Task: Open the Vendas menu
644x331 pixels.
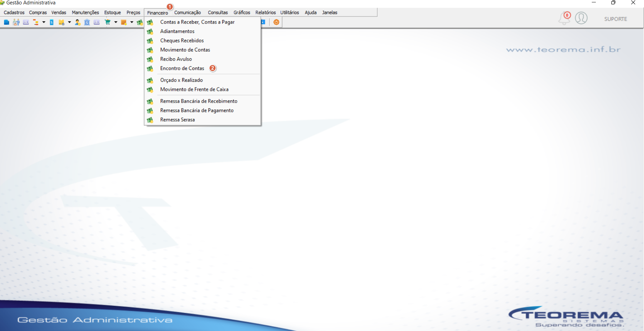Action: tap(59, 12)
